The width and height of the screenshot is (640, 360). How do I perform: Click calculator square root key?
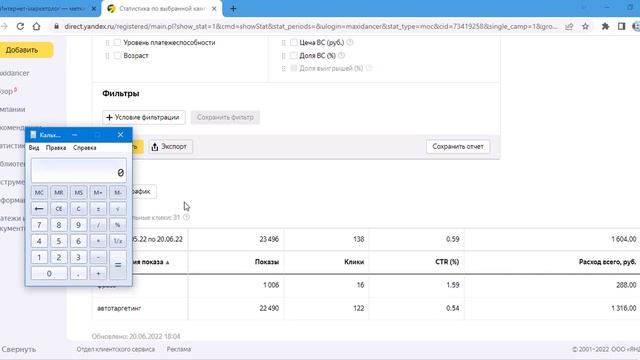pos(118,209)
